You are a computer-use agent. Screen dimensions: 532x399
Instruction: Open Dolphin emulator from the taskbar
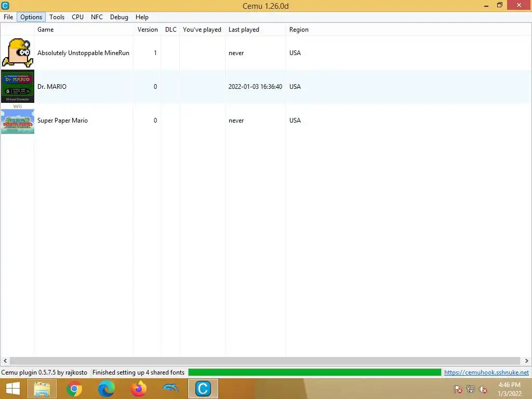170,388
